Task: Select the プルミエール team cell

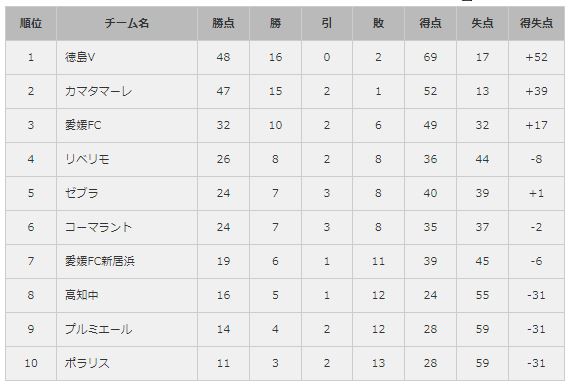Action: (x=127, y=329)
